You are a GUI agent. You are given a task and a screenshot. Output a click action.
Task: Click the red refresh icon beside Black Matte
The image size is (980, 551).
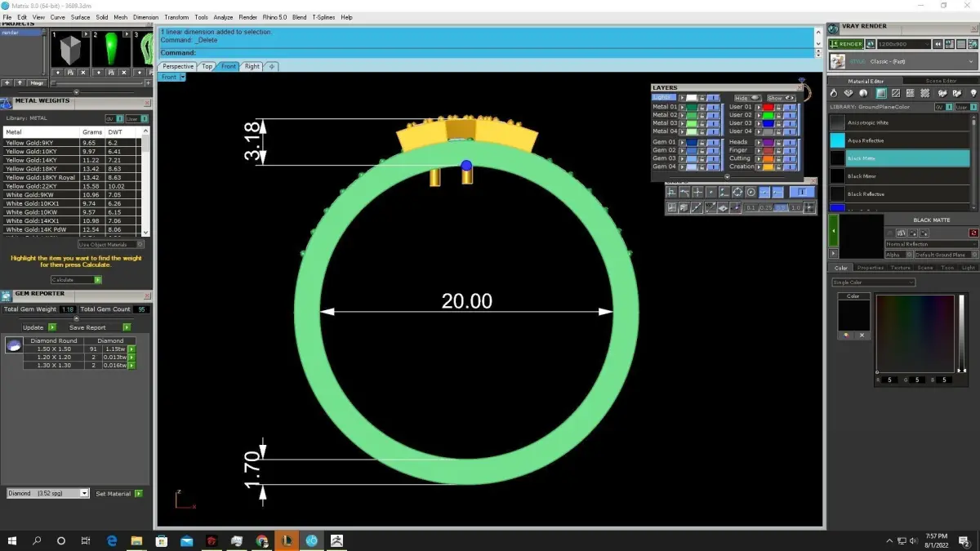(x=973, y=233)
